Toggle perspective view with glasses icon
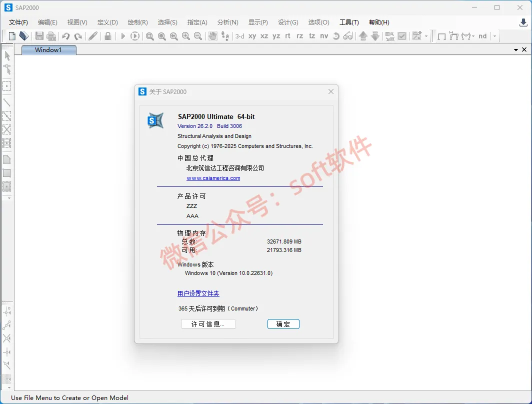Viewport: 532px width, 404px height. click(348, 36)
